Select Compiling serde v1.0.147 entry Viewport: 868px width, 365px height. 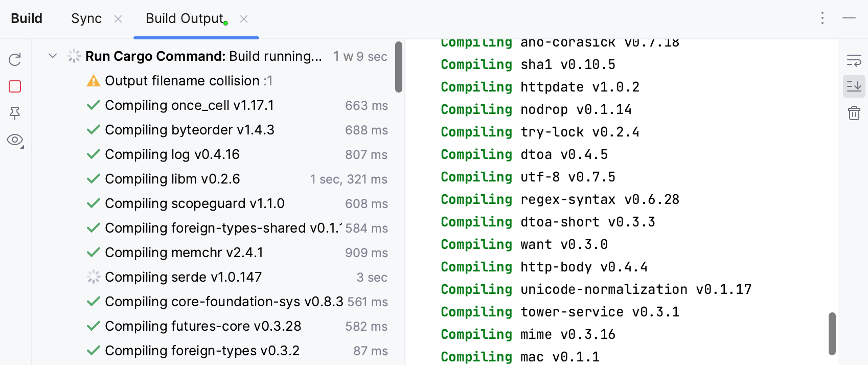pos(183,277)
